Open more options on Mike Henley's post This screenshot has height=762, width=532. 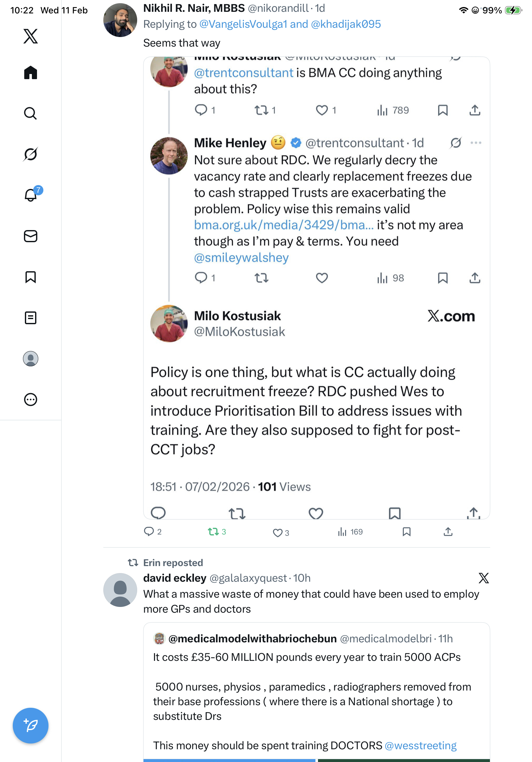pyautogui.click(x=476, y=143)
